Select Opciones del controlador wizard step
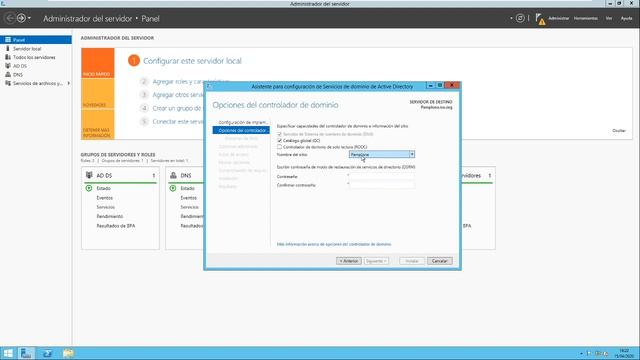This screenshot has height=360, width=640. [241, 130]
